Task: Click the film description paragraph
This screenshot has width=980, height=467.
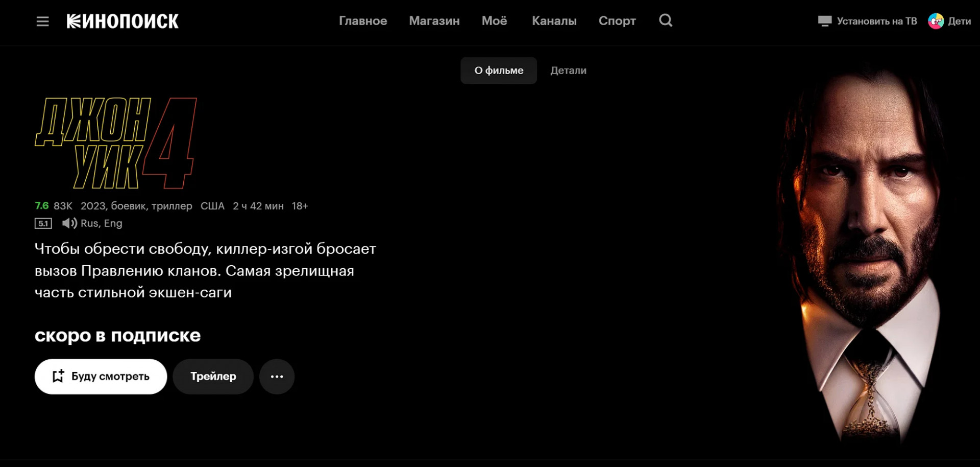Action: [x=205, y=270]
